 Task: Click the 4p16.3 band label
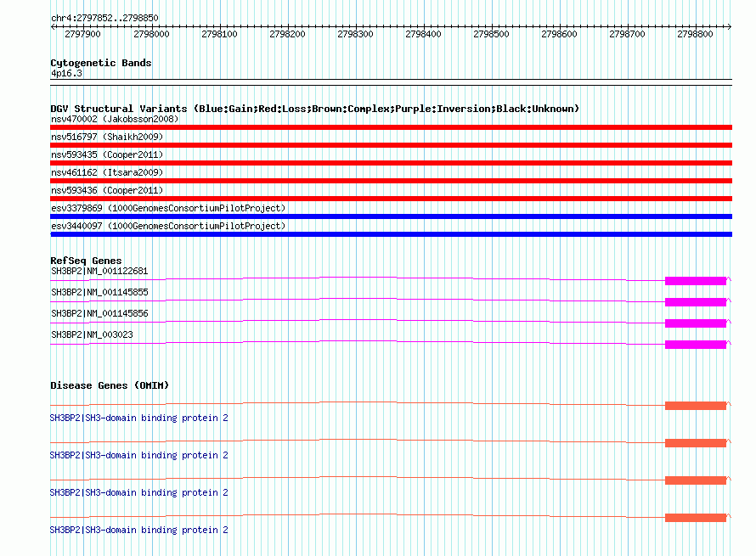click(x=66, y=73)
